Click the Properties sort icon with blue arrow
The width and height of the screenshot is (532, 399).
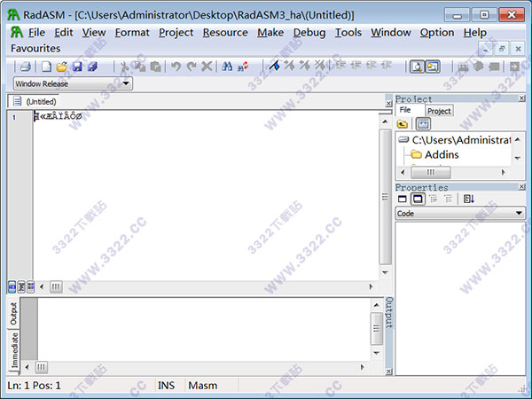(x=468, y=199)
